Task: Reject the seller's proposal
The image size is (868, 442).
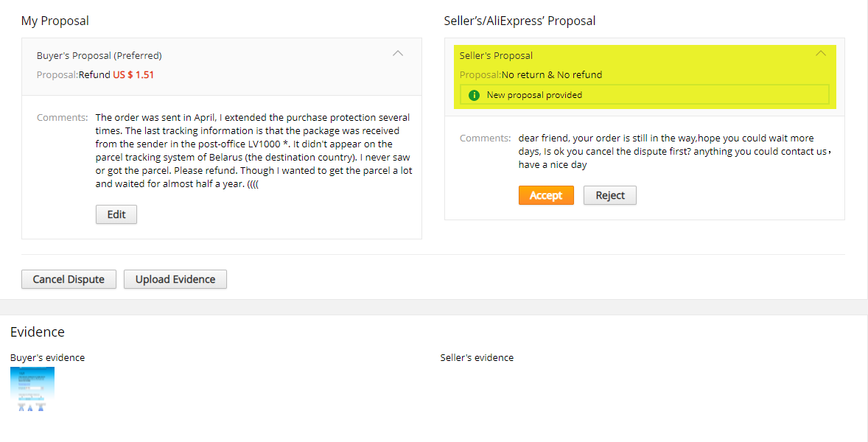Action: click(609, 195)
